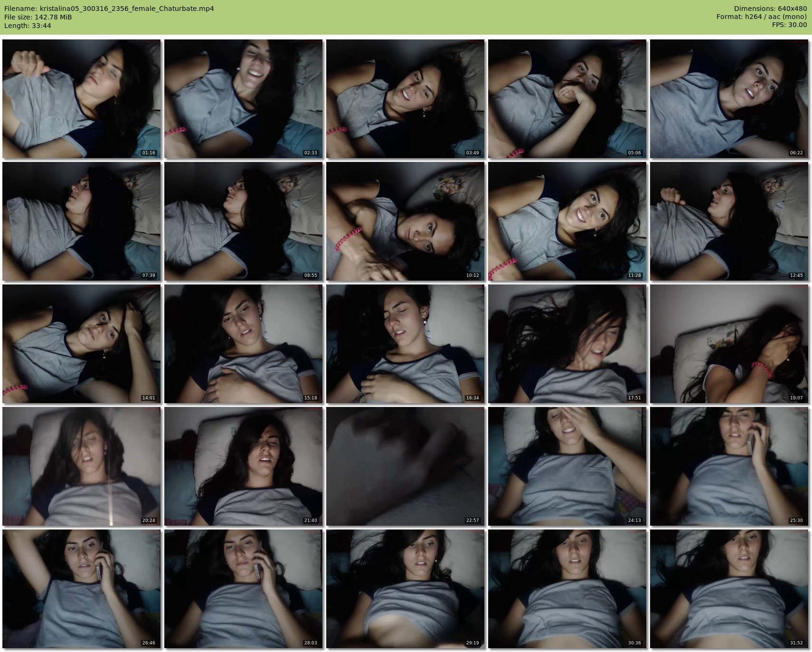The image size is (812, 652).
Task: View the thumbnail at 26:46
Action: coord(82,589)
